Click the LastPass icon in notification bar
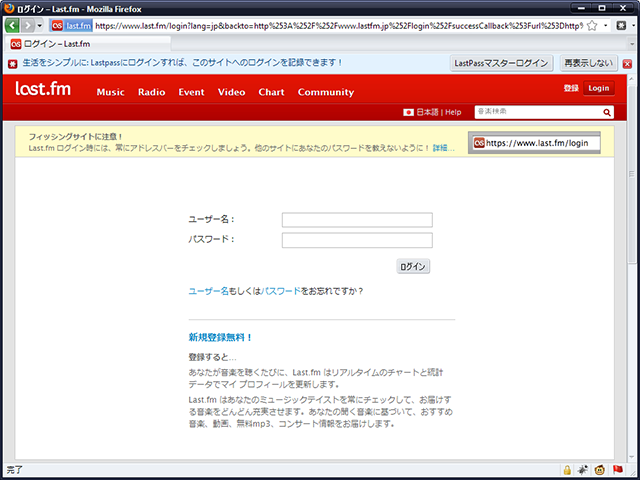This screenshot has width=640, height=480. [13, 64]
